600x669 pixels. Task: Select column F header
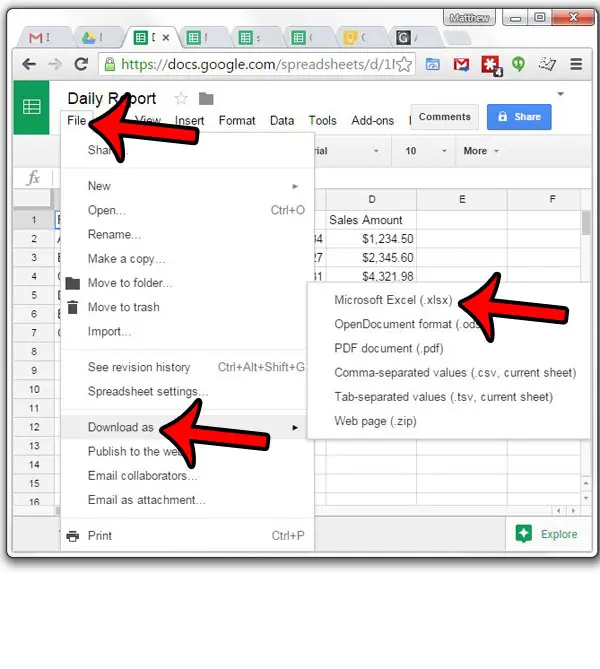pyautogui.click(x=545, y=200)
